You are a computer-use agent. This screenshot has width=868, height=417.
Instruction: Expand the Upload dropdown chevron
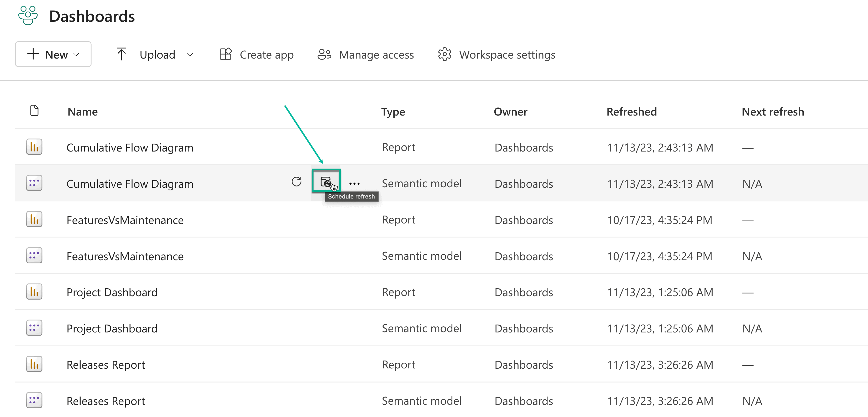(x=190, y=54)
